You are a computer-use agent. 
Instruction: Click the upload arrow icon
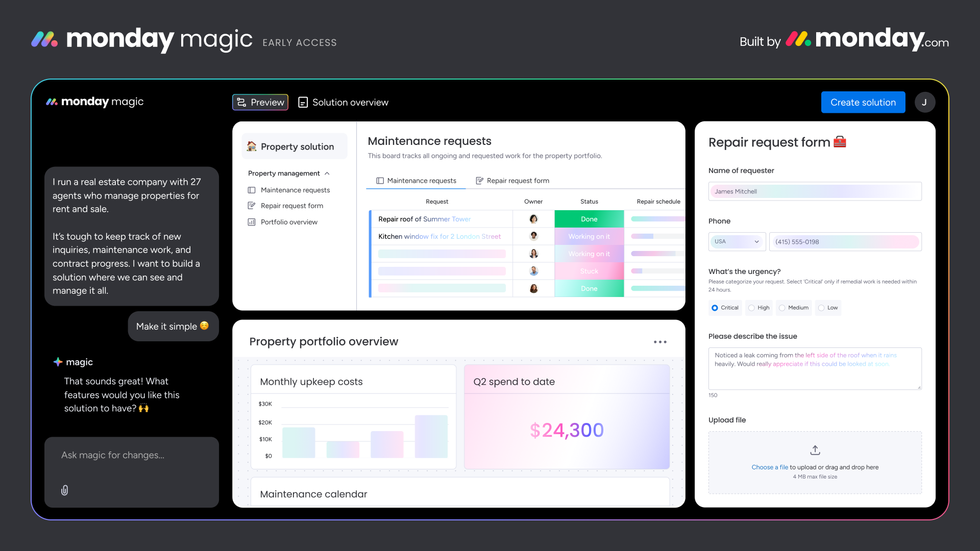pos(815,450)
